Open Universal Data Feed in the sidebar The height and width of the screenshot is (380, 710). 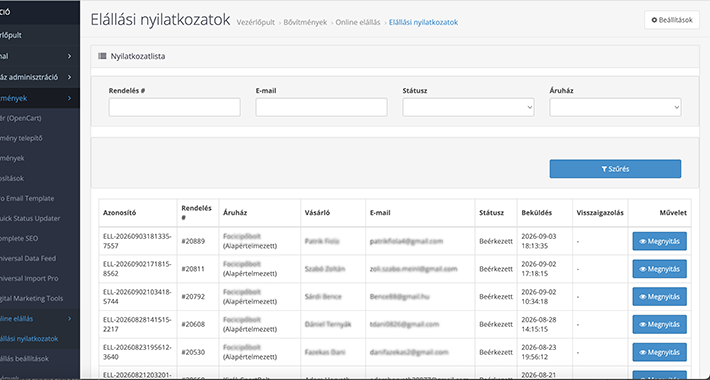pos(28,258)
